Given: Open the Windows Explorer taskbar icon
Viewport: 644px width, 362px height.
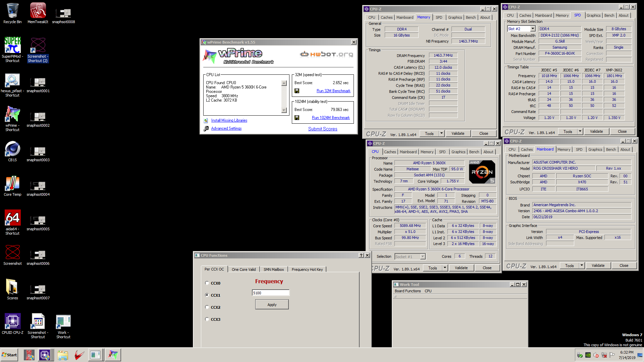Looking at the screenshot, I should tap(63, 355).
